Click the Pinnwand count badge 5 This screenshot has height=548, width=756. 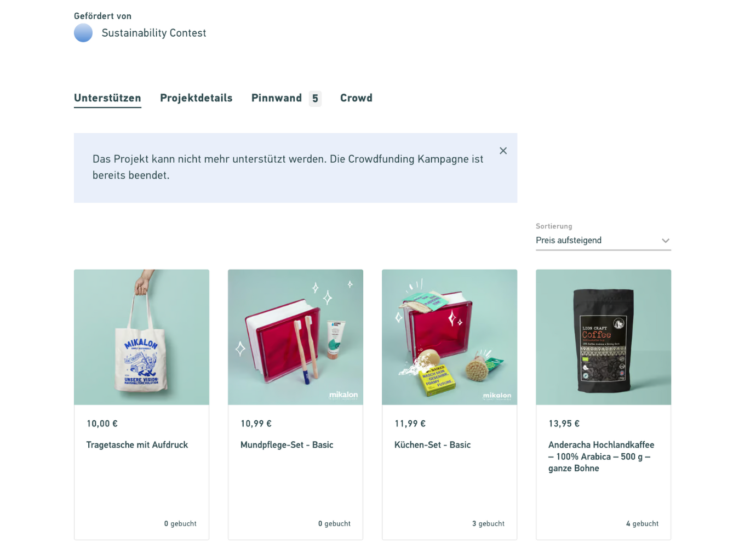point(315,99)
